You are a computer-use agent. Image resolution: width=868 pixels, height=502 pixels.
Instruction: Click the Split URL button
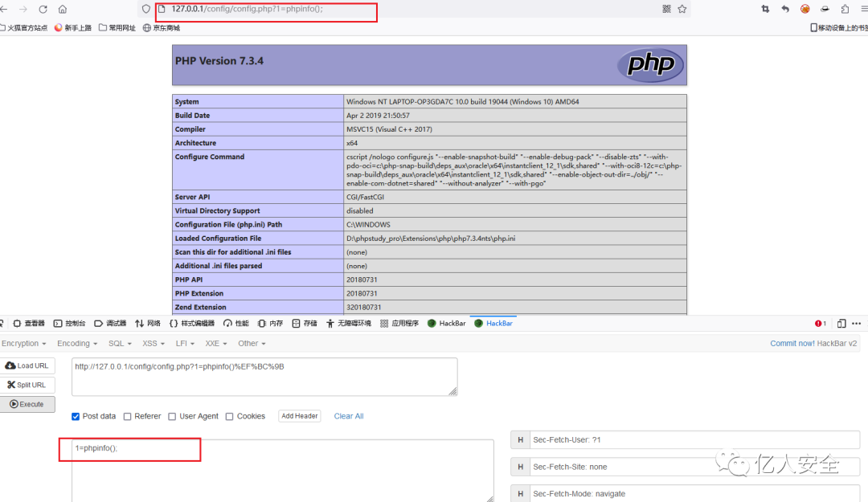click(27, 385)
